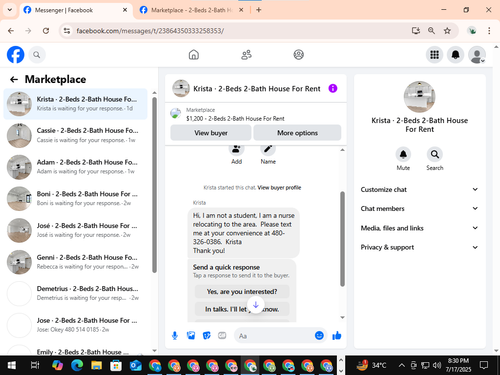Open Outlook from the taskbar
Viewport: 500px width, 375px height.
(135, 365)
